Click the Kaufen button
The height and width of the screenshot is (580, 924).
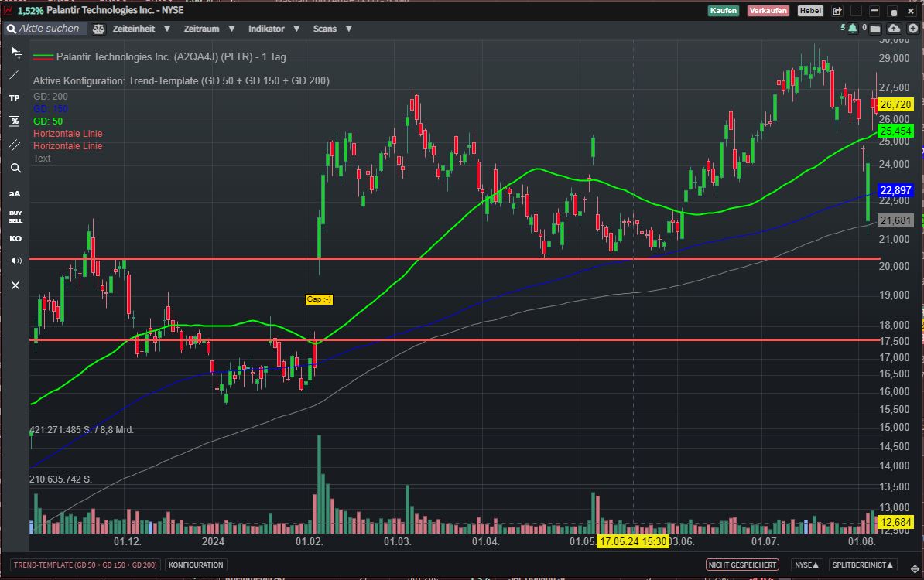[x=723, y=11]
